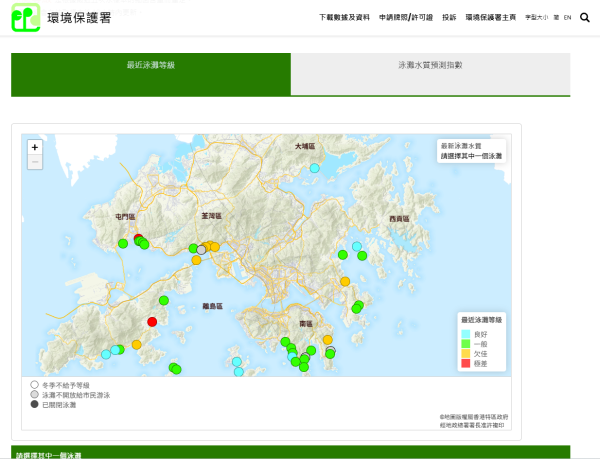The width and height of the screenshot is (600, 459).
Task: Zoom in the map with the plus button
Action: click(35, 147)
